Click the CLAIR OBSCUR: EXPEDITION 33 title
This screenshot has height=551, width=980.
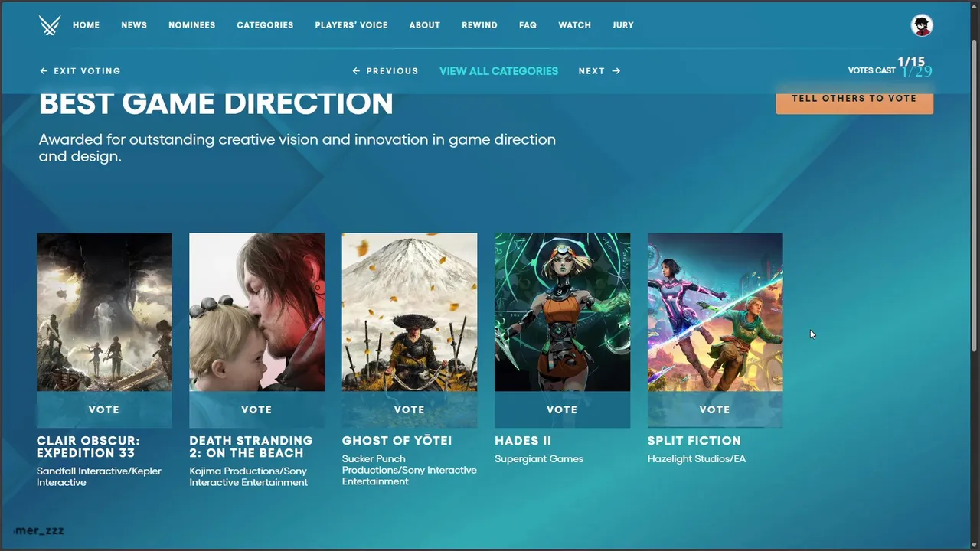click(89, 447)
